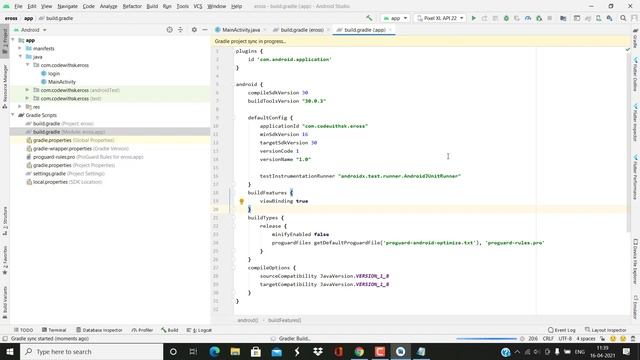The height and width of the screenshot is (360, 640).
Task: Click the Windows search box
Action: 91,351
